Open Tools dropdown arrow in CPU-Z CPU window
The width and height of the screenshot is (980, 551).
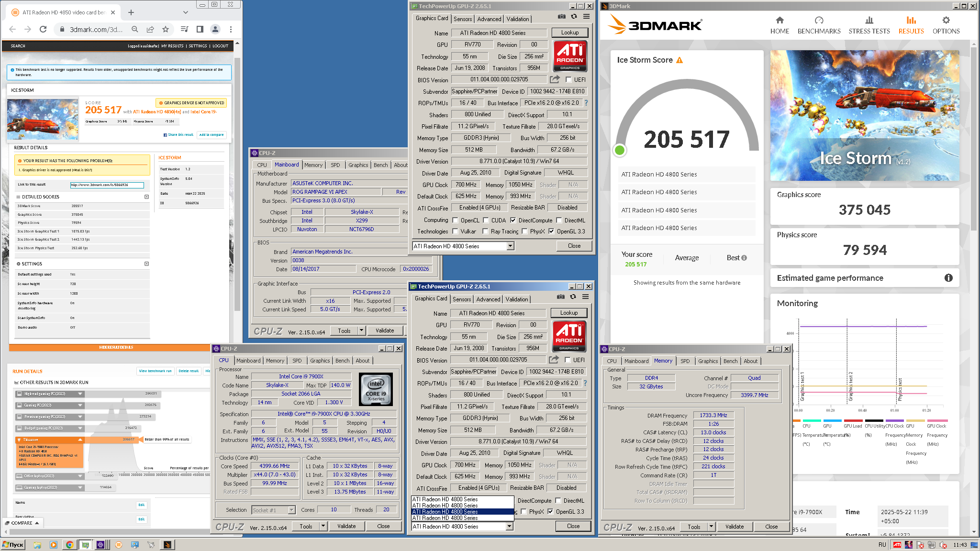323,526
